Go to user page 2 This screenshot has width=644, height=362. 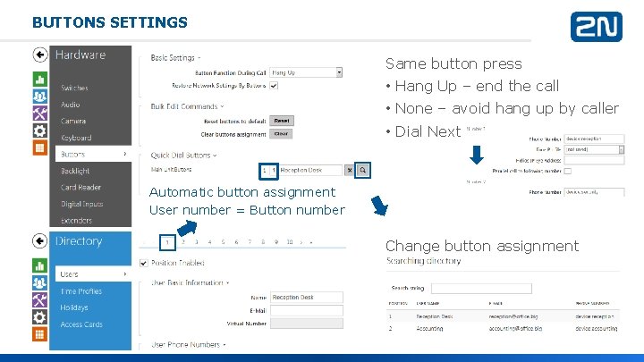pyautogui.click(x=183, y=242)
